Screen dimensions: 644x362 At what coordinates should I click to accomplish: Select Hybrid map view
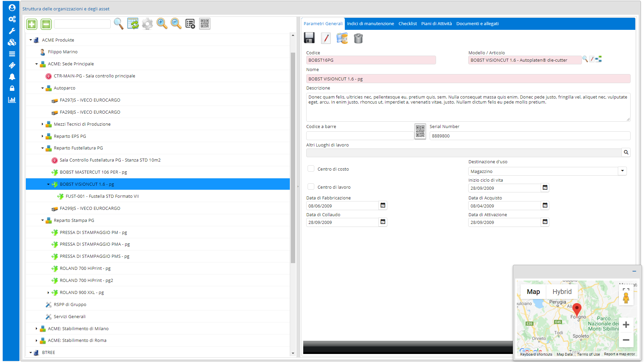tap(562, 292)
